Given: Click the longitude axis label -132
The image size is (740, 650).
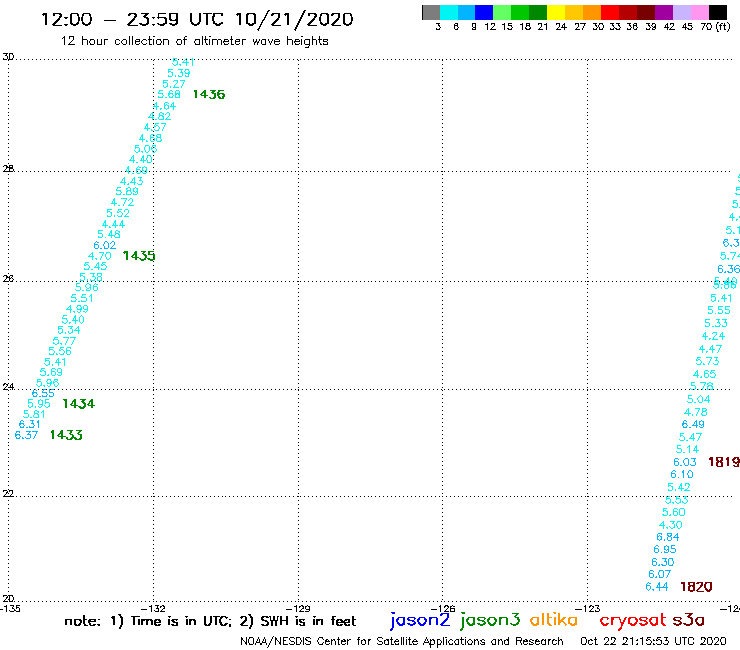Looking at the screenshot, I should (x=153, y=609).
